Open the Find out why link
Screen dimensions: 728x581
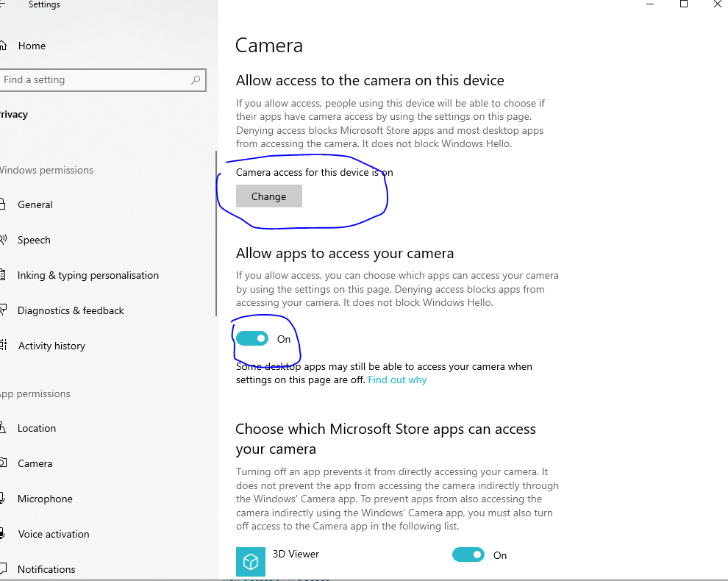point(397,379)
